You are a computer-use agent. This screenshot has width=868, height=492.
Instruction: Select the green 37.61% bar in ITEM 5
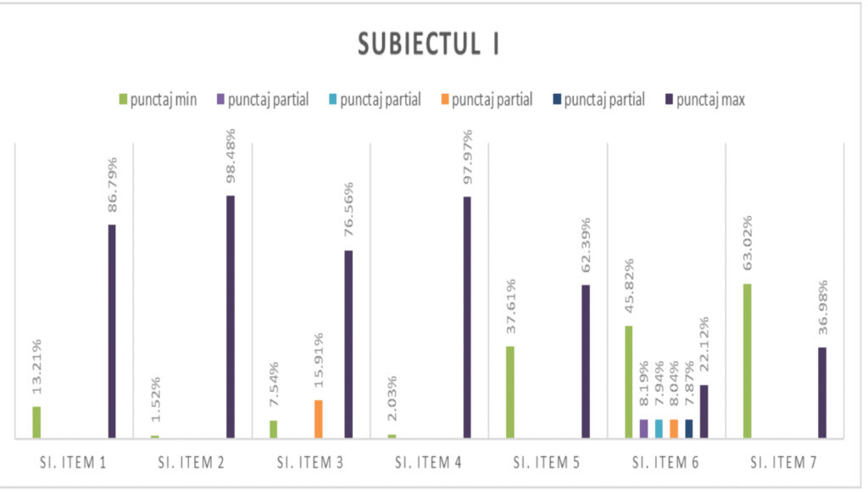(510, 392)
